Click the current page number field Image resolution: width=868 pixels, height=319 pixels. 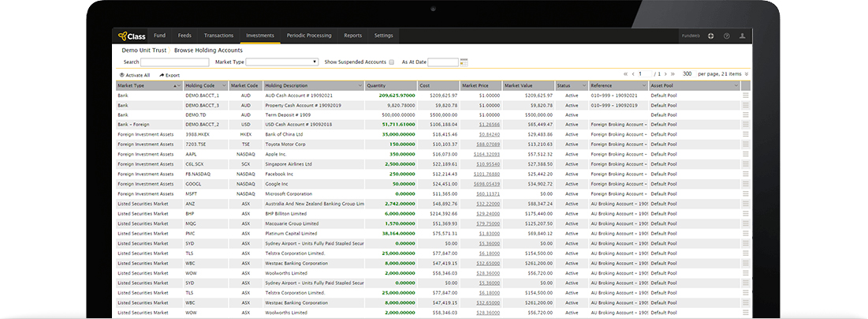point(645,73)
